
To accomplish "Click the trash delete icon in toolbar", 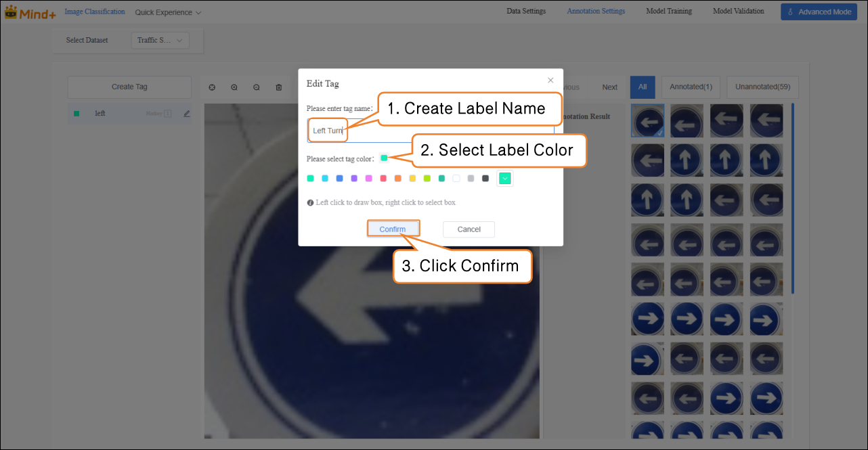I will pos(279,87).
